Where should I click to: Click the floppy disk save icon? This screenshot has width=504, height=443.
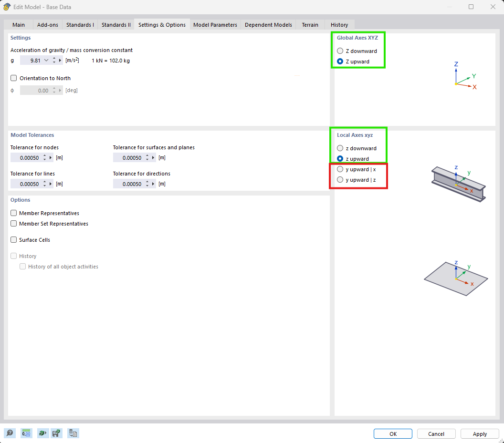pos(56,433)
